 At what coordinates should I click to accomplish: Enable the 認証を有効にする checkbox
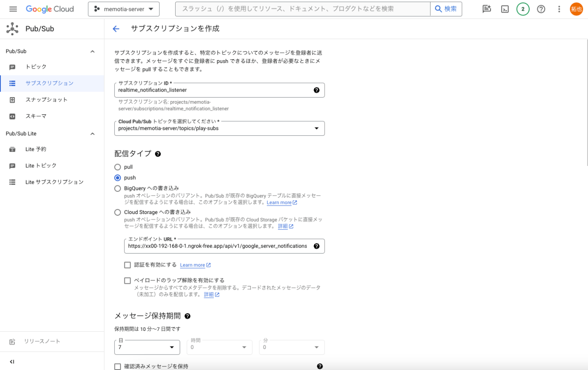coord(128,265)
